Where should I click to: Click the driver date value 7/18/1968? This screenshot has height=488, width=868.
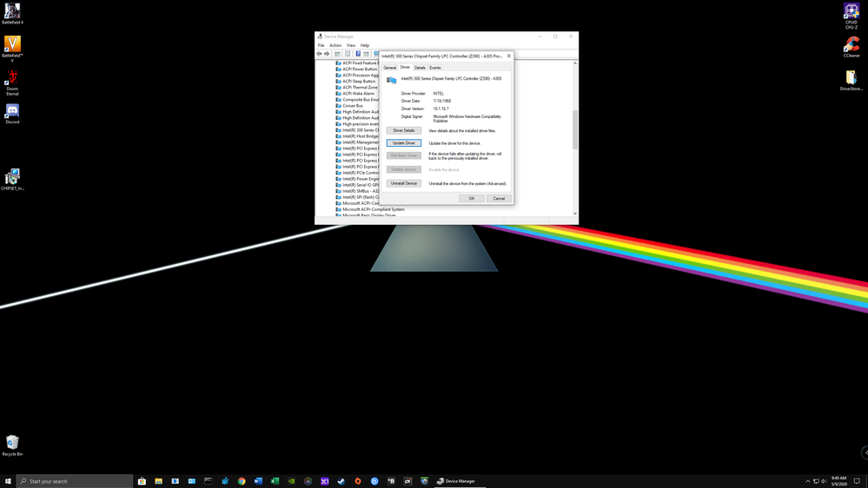coord(442,102)
